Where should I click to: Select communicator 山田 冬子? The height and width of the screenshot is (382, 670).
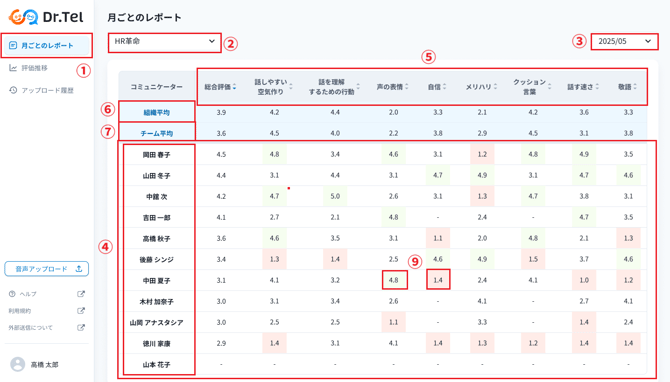pyautogui.click(x=156, y=176)
